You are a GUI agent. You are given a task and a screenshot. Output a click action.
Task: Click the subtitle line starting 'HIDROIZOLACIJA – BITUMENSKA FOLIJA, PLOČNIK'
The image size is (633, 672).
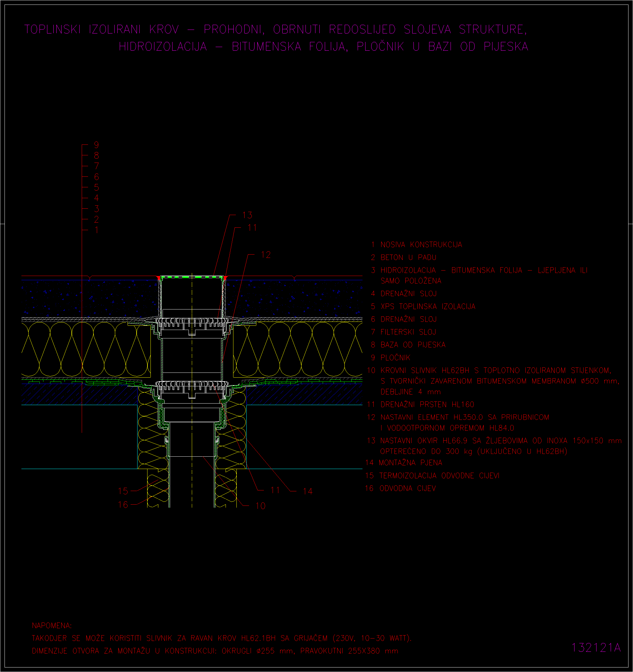point(323,46)
